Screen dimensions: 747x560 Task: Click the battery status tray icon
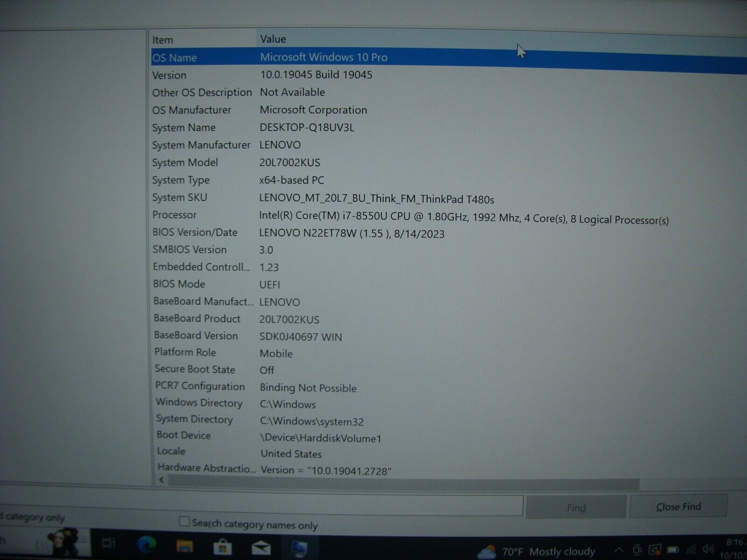click(673, 549)
